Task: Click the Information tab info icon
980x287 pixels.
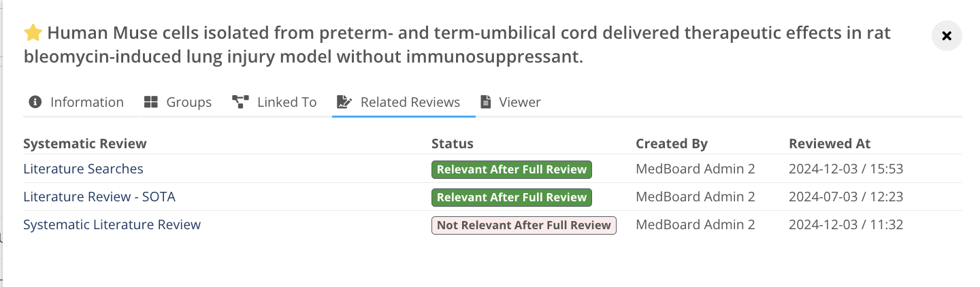Action: (x=35, y=102)
